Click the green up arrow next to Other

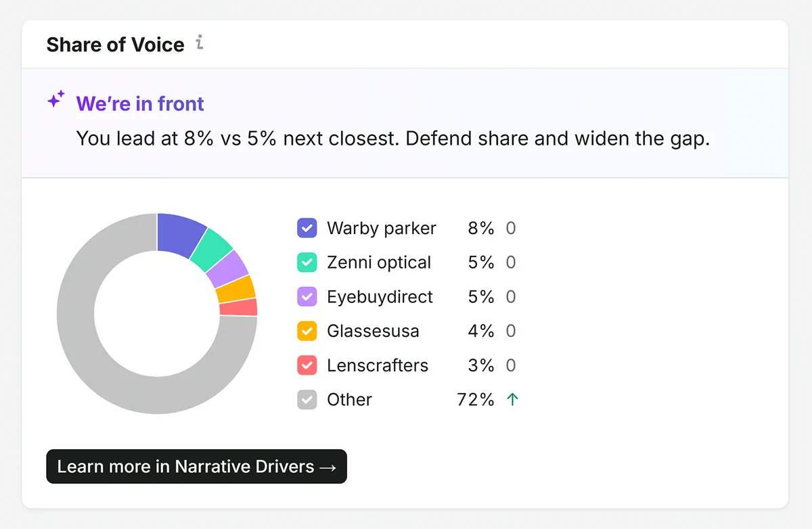(x=512, y=400)
